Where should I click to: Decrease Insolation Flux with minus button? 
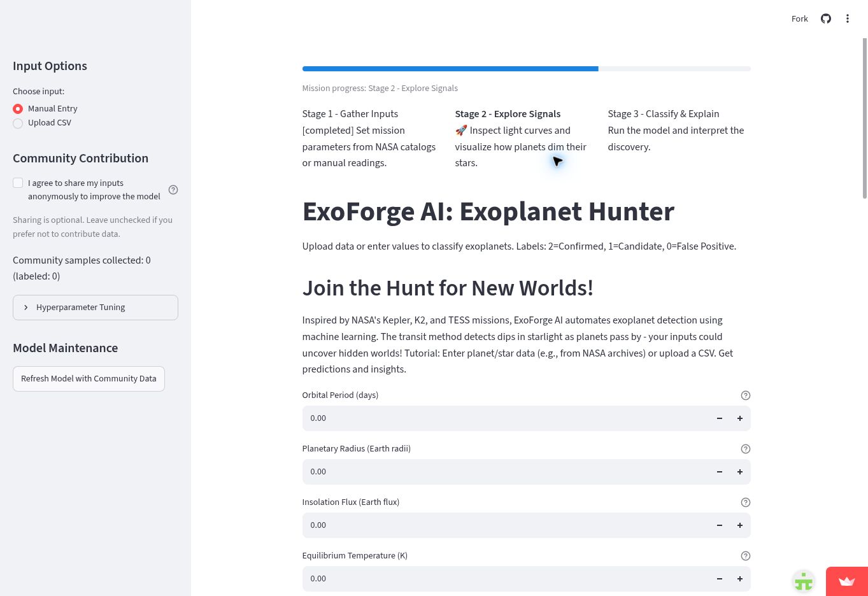pyautogui.click(x=720, y=525)
